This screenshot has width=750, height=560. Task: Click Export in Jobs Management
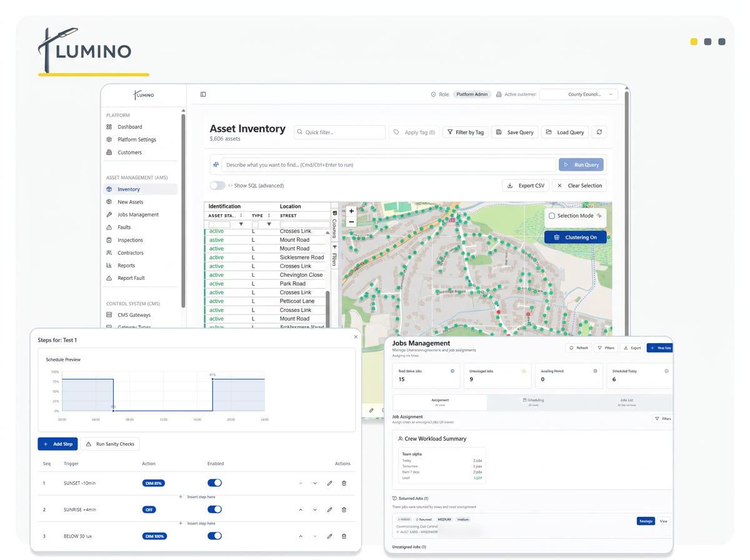(x=632, y=347)
